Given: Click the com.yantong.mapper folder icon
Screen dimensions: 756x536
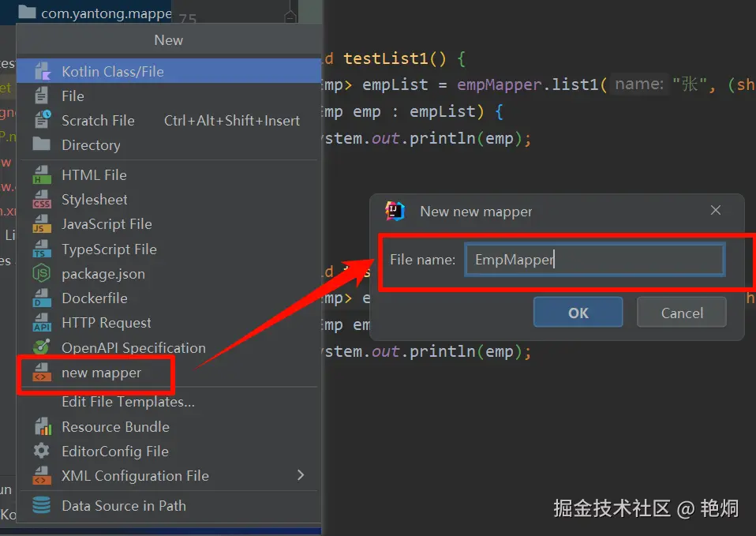Looking at the screenshot, I should [27, 12].
